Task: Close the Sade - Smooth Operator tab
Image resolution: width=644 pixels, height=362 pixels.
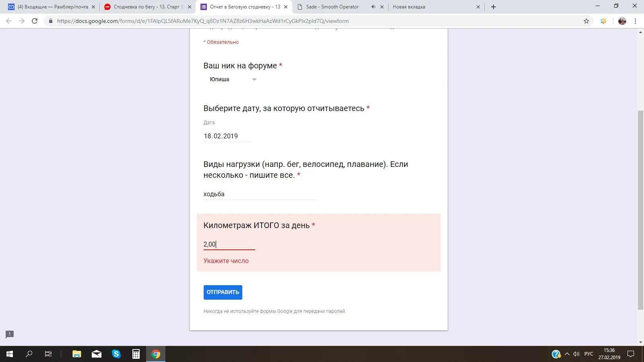Action: coord(382,7)
